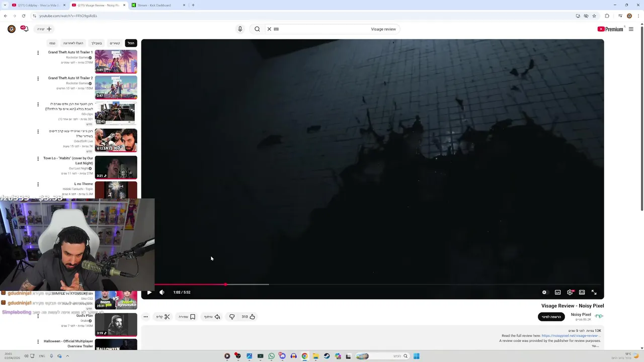Like the video with 310 likes

point(248,317)
